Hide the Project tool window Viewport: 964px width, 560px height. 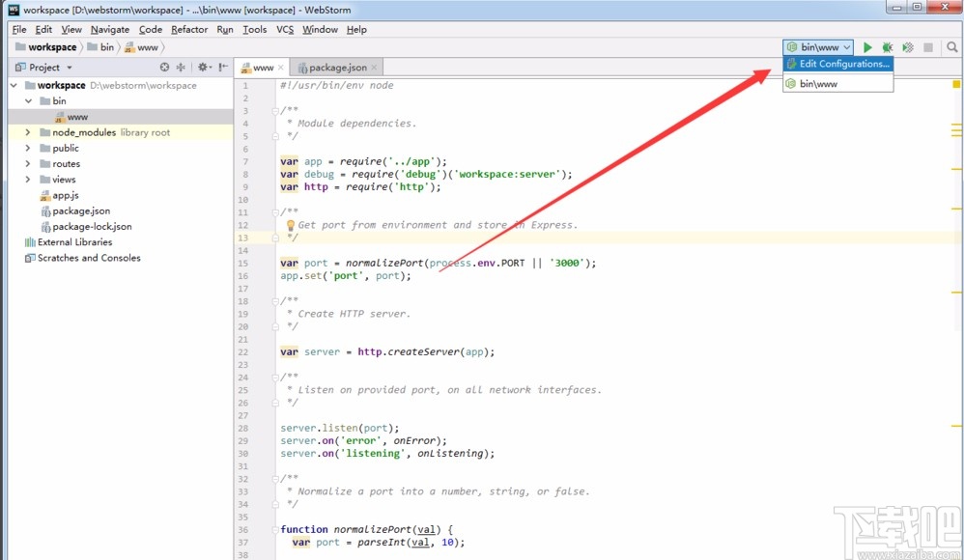(223, 67)
